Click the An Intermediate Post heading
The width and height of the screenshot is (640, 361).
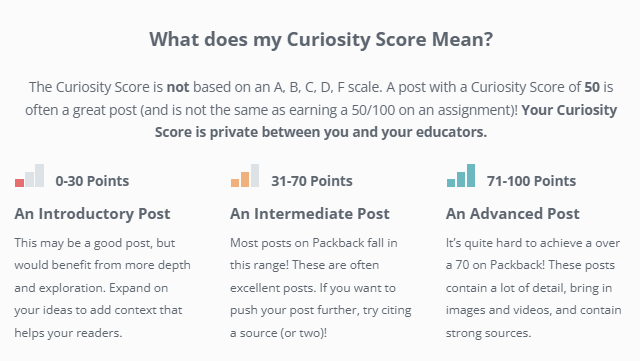coord(310,214)
